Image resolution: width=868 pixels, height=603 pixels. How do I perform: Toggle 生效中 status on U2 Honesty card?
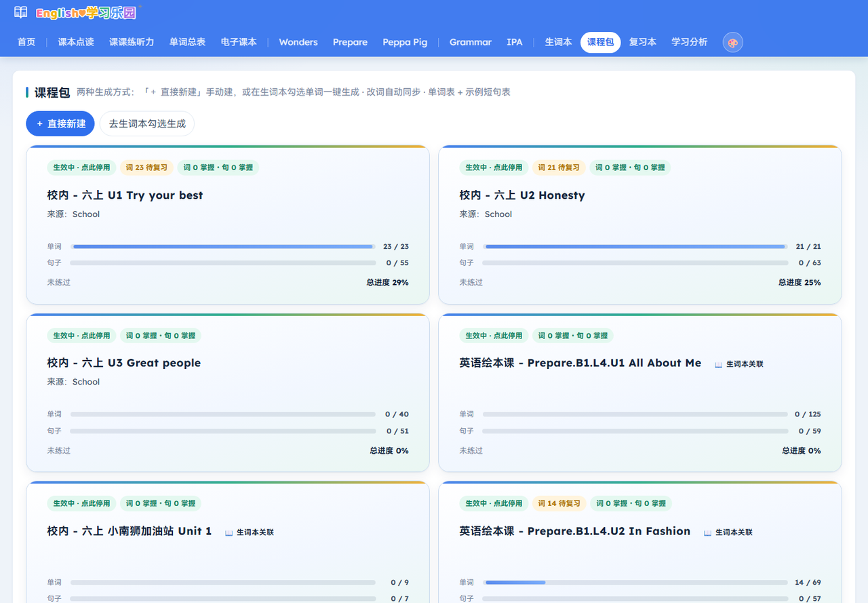coord(494,168)
